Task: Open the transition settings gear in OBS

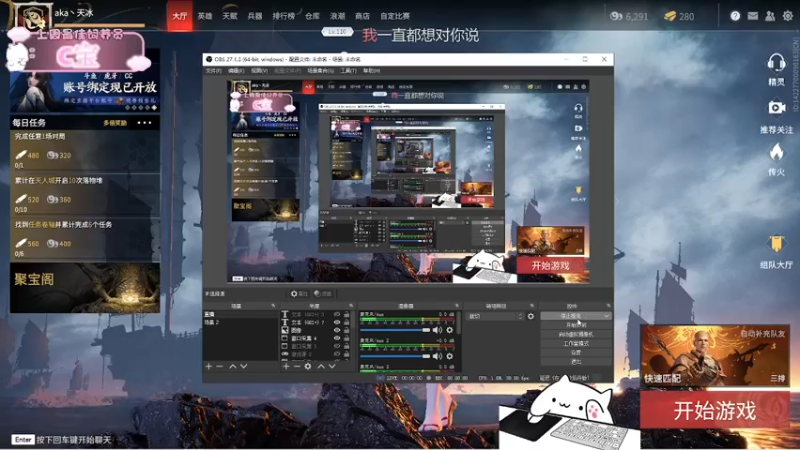Action: click(x=531, y=316)
